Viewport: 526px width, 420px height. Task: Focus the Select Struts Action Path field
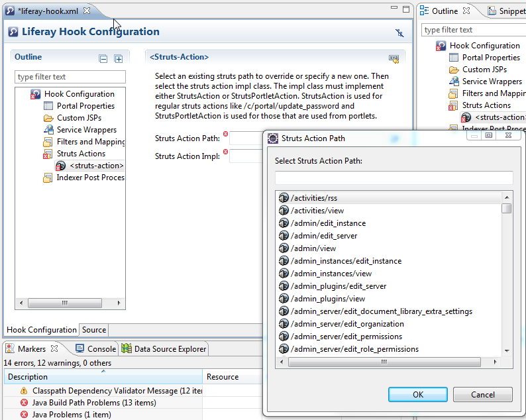pos(394,178)
